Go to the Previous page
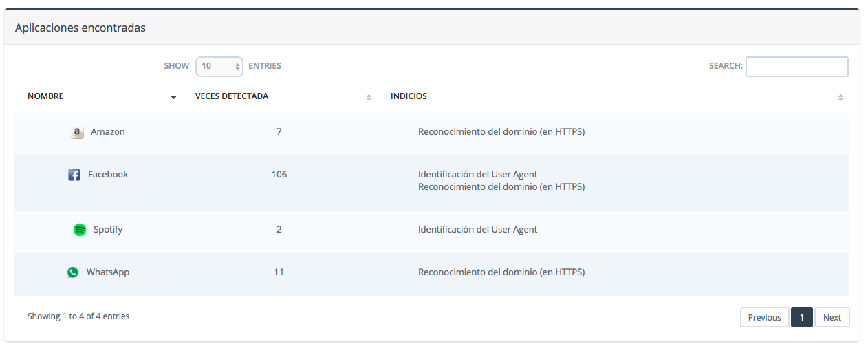 point(764,317)
